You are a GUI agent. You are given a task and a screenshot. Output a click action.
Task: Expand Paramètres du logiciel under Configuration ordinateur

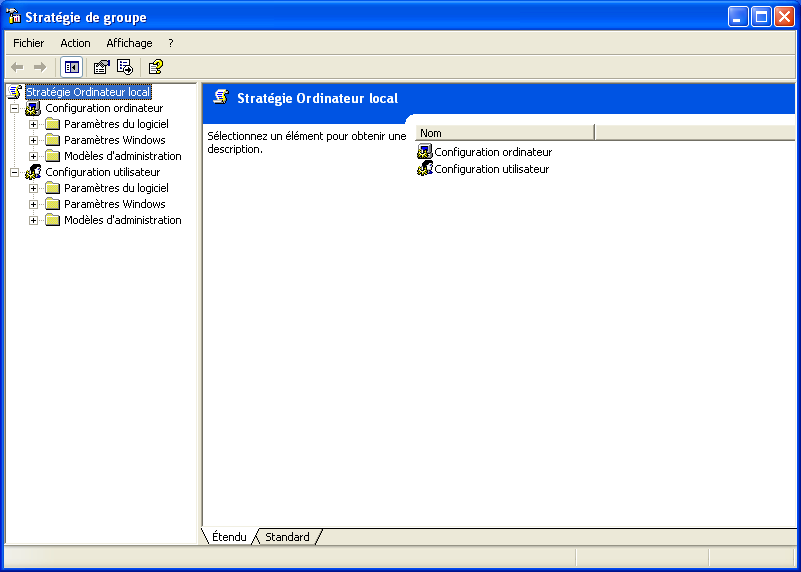34,125
